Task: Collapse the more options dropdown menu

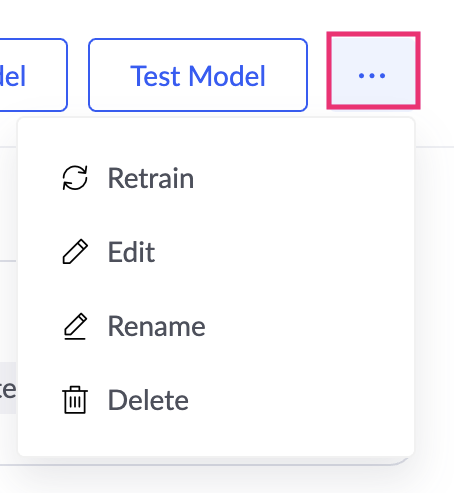Action: [373, 71]
